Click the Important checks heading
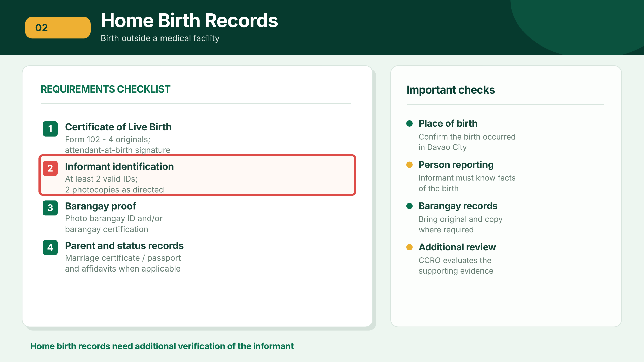 (x=451, y=90)
